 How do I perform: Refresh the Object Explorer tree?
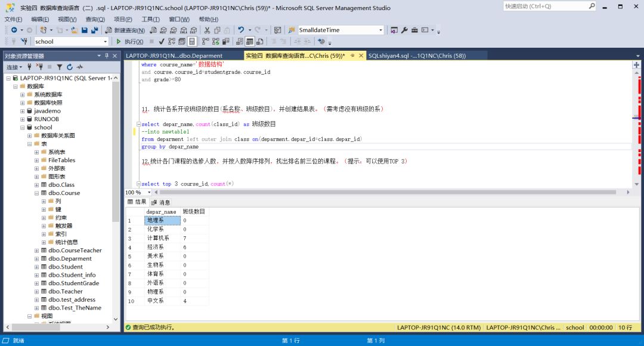[69, 67]
